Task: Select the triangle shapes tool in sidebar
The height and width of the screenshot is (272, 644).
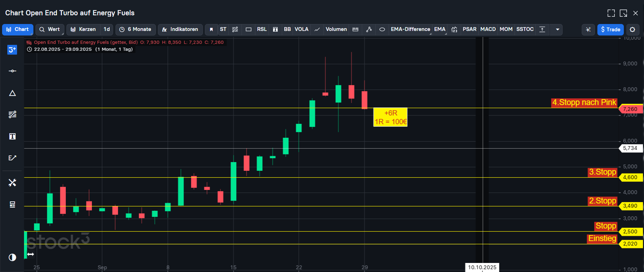Action: [12, 93]
